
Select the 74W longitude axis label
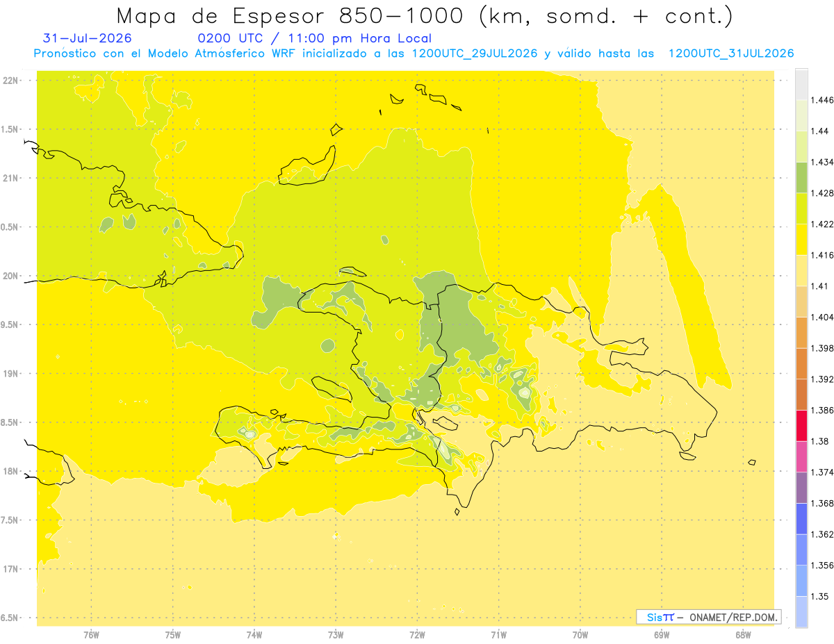click(254, 635)
